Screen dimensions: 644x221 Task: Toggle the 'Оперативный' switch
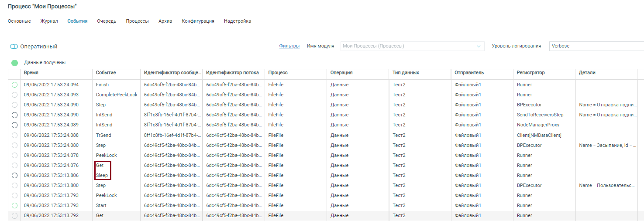point(14,47)
